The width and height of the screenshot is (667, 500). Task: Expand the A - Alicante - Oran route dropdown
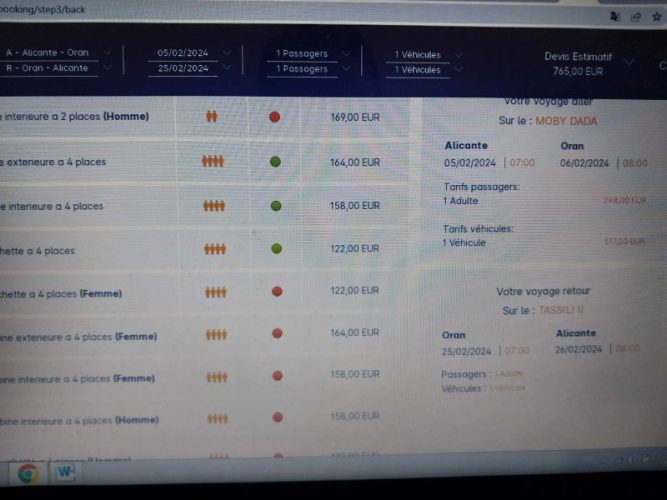point(107,53)
